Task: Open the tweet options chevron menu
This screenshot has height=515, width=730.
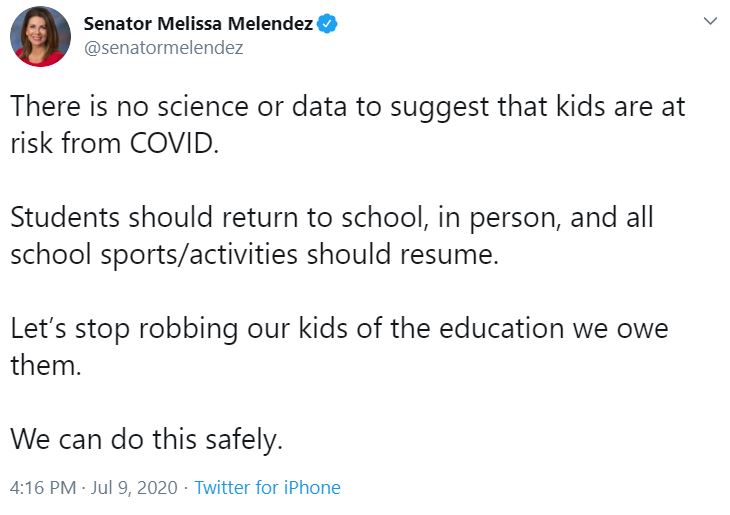Action: (x=710, y=21)
